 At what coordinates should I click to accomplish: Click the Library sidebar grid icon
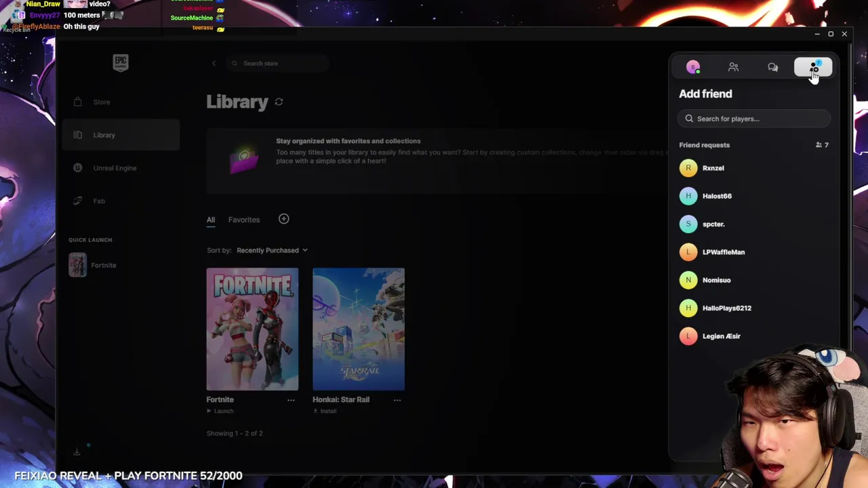[x=77, y=135]
